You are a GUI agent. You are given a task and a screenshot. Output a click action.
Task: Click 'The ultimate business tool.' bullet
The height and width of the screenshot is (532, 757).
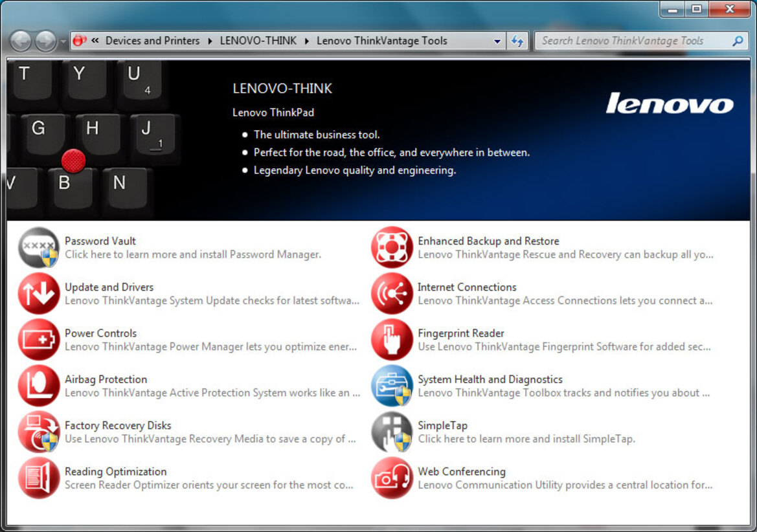pyautogui.click(x=317, y=135)
